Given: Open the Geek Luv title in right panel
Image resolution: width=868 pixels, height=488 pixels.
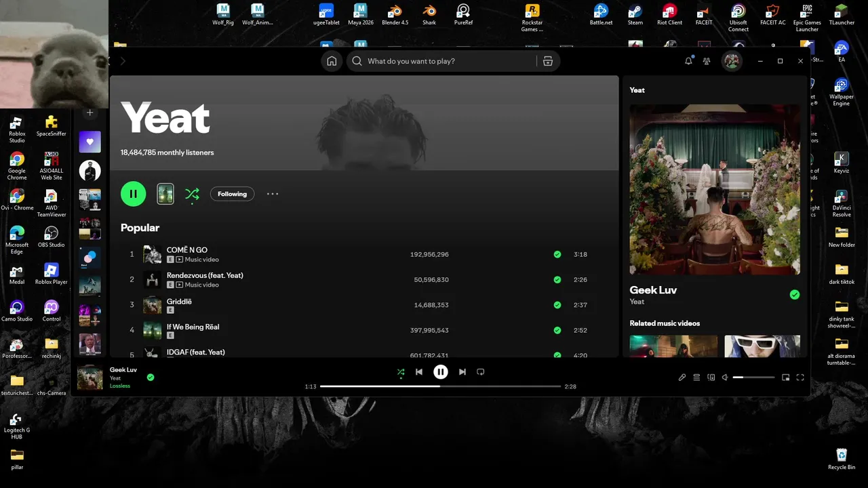Looking at the screenshot, I should coord(653,290).
